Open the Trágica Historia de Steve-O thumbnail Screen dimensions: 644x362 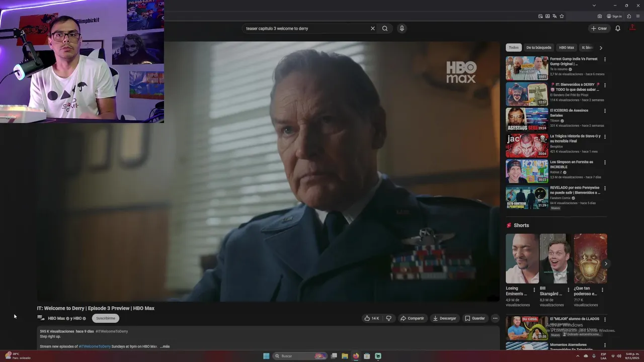tap(527, 145)
